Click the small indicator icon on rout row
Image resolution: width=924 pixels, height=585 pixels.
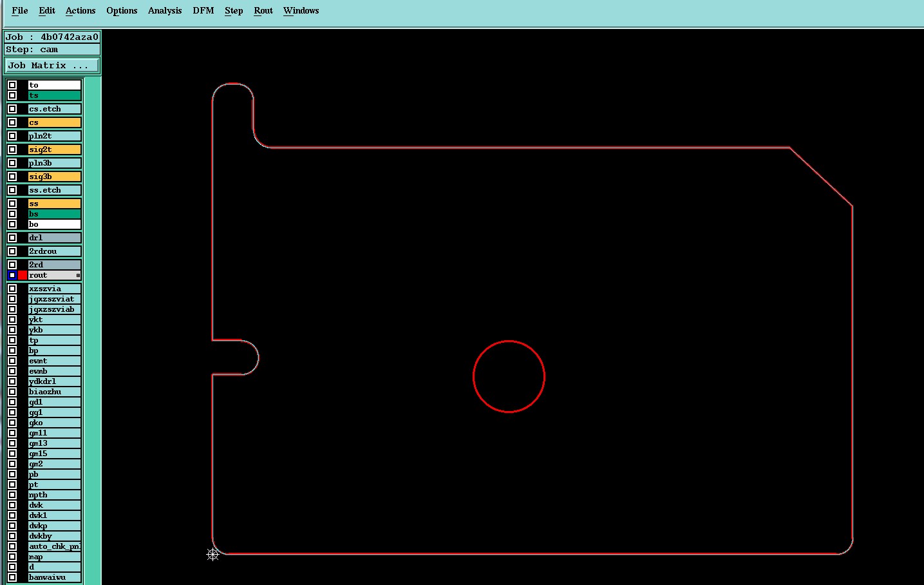pyautogui.click(x=79, y=275)
